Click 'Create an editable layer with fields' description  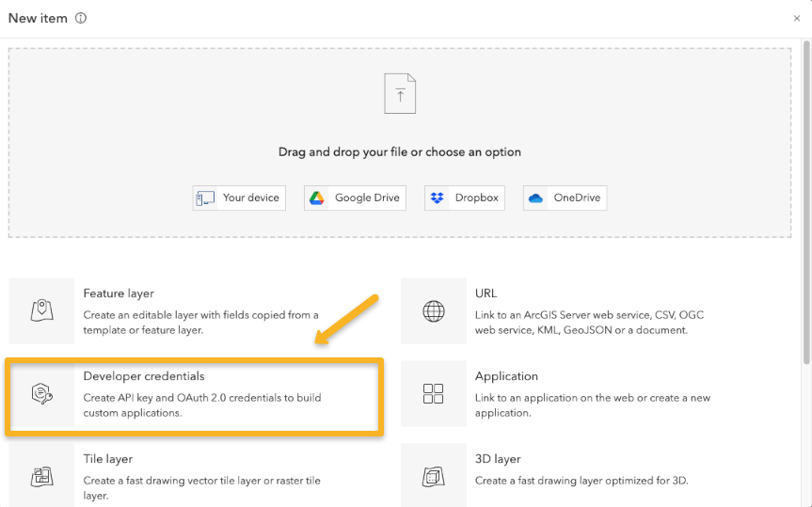[201, 322]
